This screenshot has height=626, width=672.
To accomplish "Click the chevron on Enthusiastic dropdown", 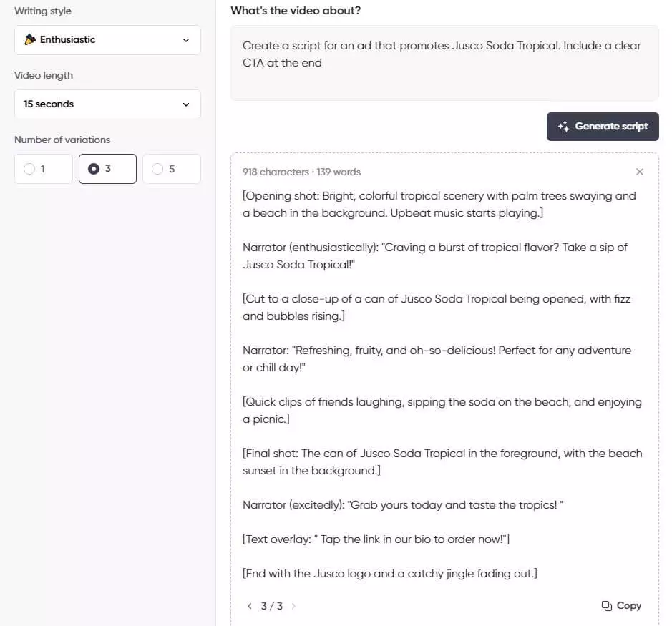I will click(186, 40).
